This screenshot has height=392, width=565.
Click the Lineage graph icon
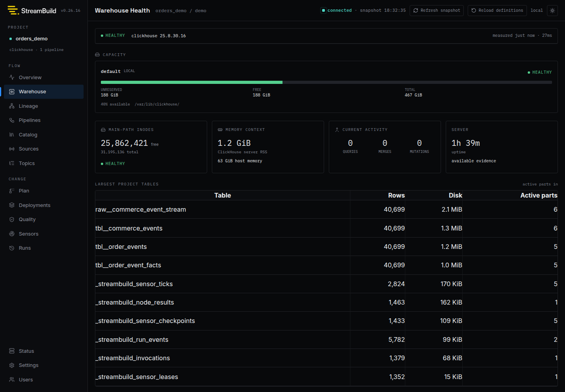pos(12,106)
